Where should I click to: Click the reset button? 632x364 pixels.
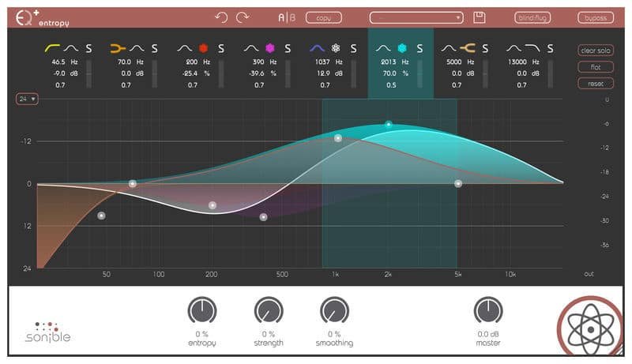[x=596, y=84]
